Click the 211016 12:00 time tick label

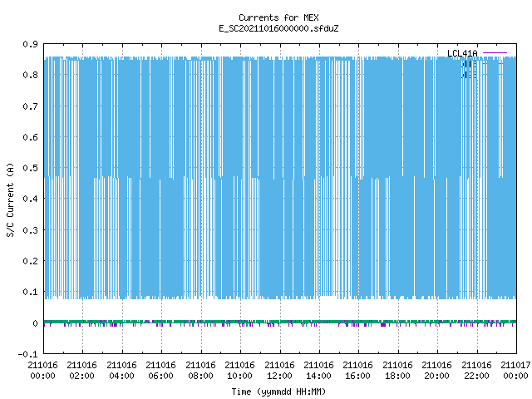tap(279, 370)
